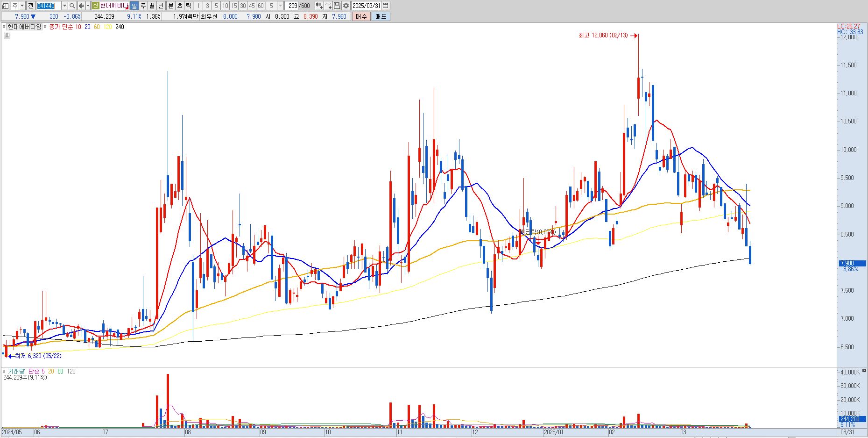Select the 틱 tick period button
868x438 pixels.
[188, 6]
